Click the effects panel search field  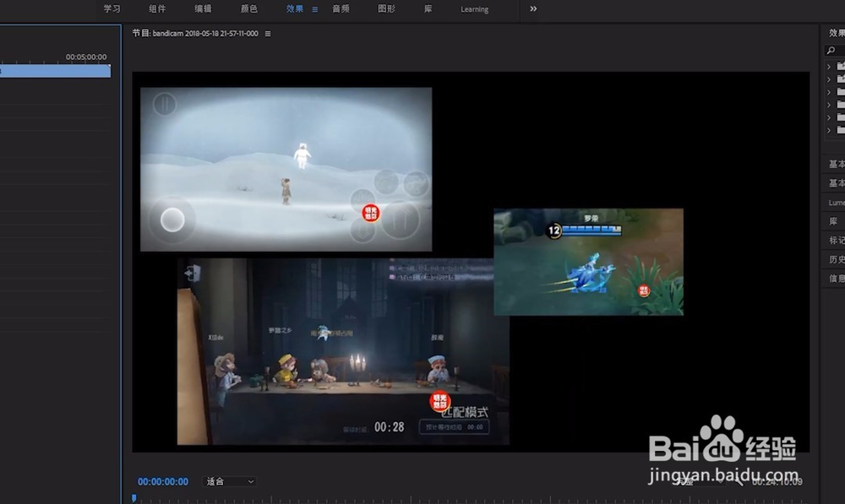pyautogui.click(x=835, y=50)
